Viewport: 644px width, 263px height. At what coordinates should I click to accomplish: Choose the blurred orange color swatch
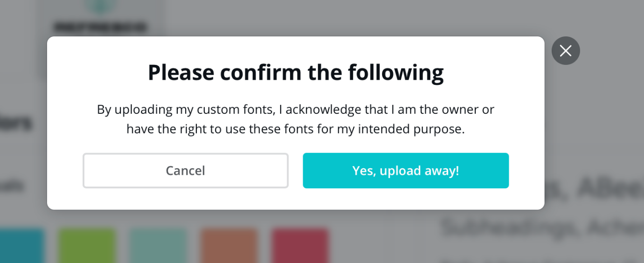(229, 246)
